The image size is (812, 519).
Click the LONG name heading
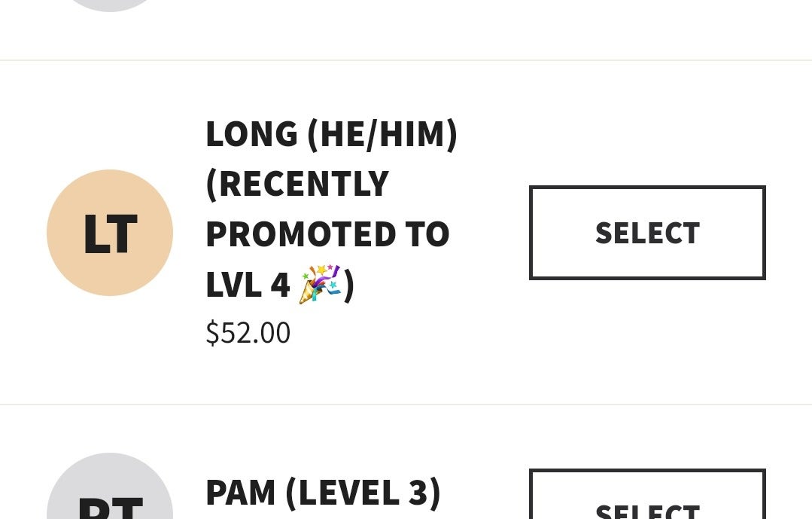pyautogui.click(x=251, y=134)
